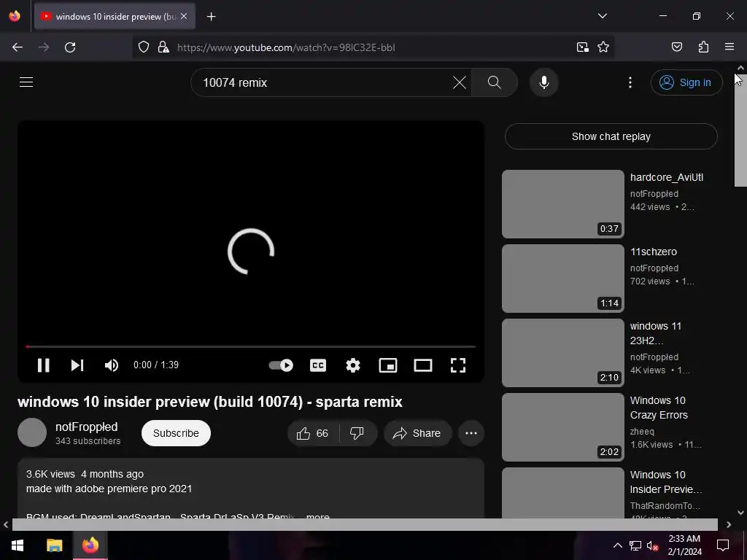Subscribe to notFroppled channel
This screenshot has height=560, width=747.
(176, 433)
